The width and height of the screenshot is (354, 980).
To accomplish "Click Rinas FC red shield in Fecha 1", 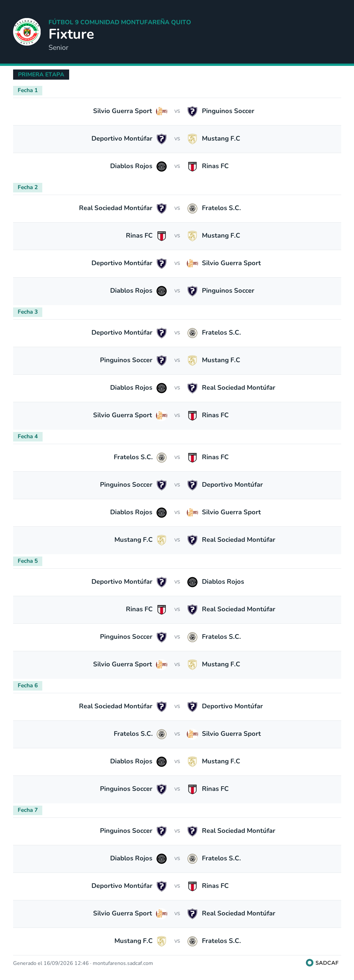I will (x=192, y=166).
